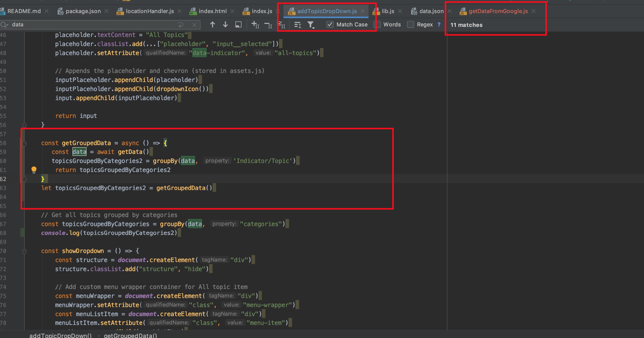Uncheck the Match Case checkbox
Image resolution: width=644 pixels, height=338 pixels.
[330, 25]
